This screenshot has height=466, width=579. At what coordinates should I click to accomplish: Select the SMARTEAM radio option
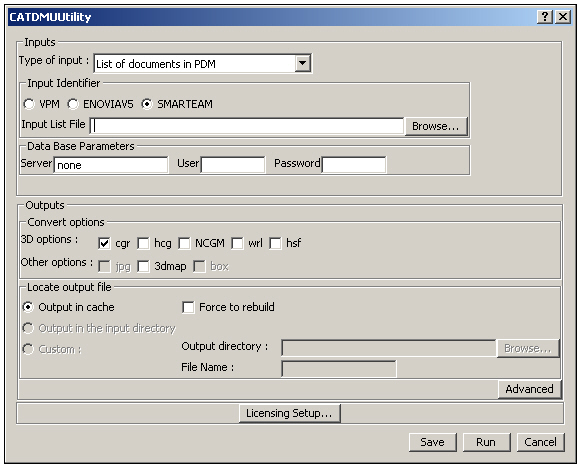coord(147,104)
